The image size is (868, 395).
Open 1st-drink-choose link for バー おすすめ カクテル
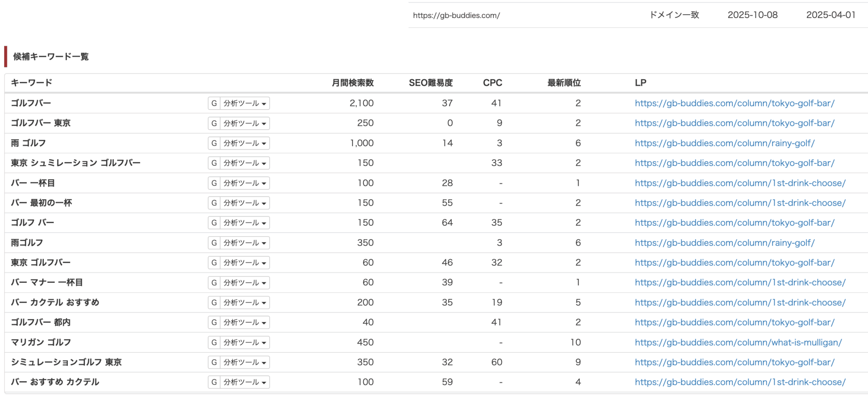click(740, 382)
